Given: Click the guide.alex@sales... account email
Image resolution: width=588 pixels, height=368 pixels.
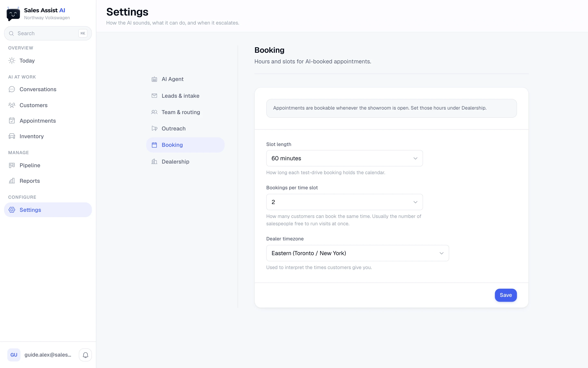Looking at the screenshot, I should point(48,355).
